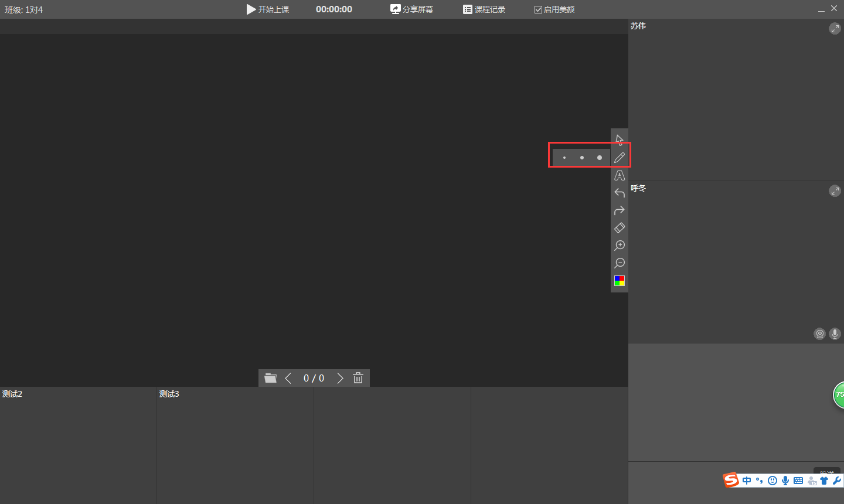
Task: Click the undo arrow
Action: coord(620,193)
